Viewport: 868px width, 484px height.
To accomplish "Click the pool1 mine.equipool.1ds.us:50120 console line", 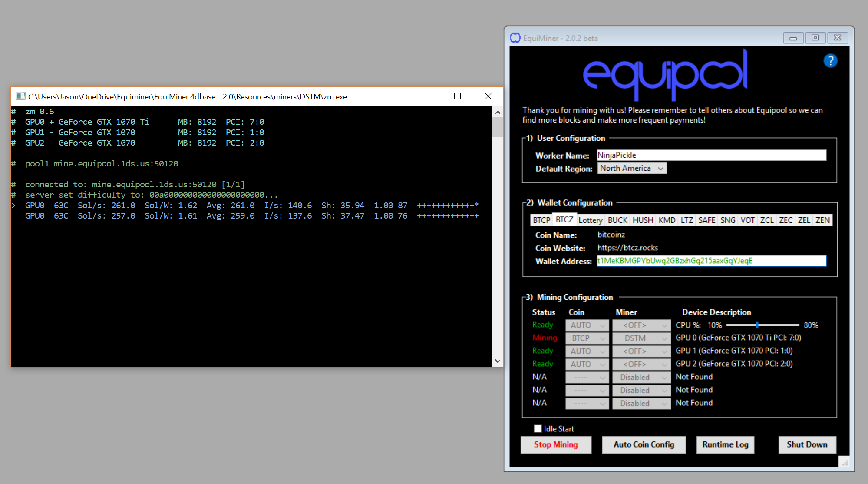I will pyautogui.click(x=102, y=164).
